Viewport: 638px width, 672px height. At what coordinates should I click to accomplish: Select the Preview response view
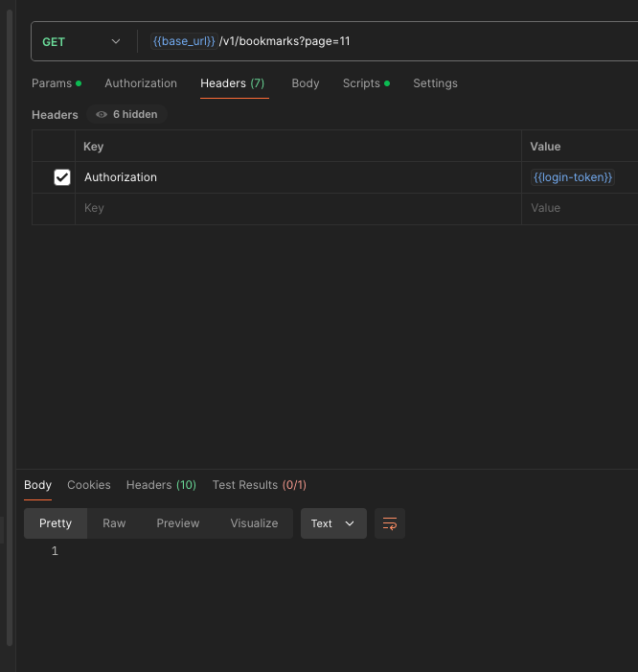coord(177,523)
